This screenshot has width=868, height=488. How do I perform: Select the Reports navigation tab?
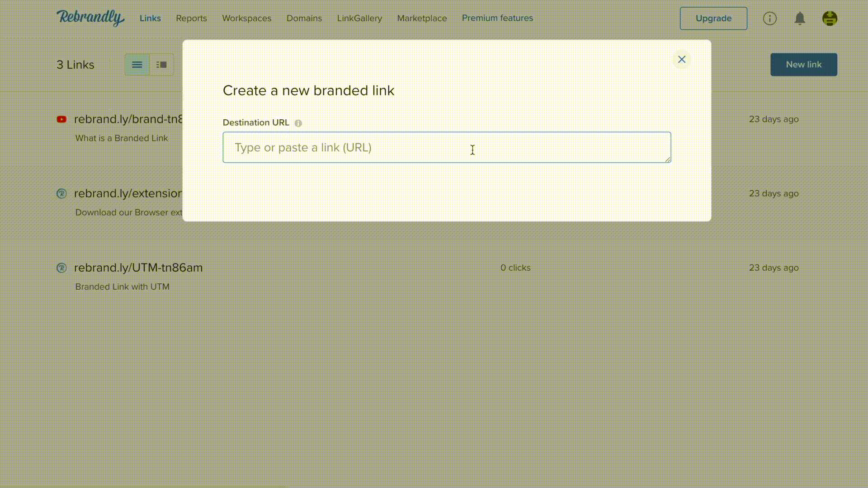[191, 18]
